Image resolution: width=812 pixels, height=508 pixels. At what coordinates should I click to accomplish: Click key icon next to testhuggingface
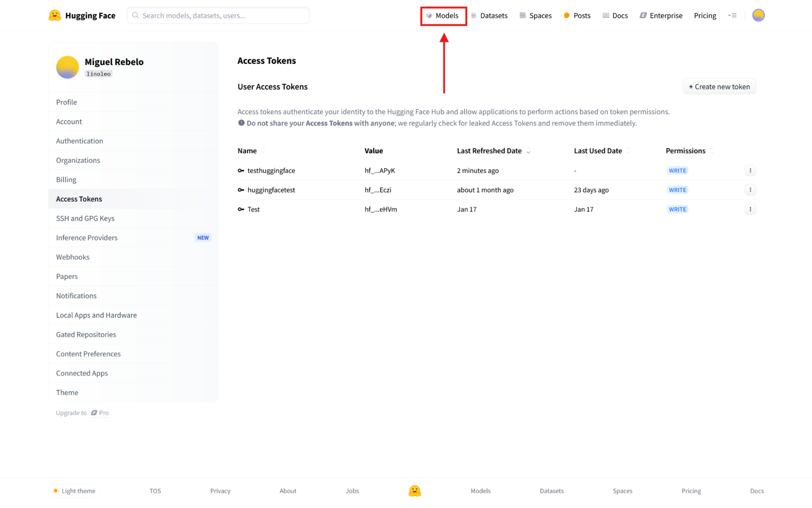pyautogui.click(x=241, y=171)
